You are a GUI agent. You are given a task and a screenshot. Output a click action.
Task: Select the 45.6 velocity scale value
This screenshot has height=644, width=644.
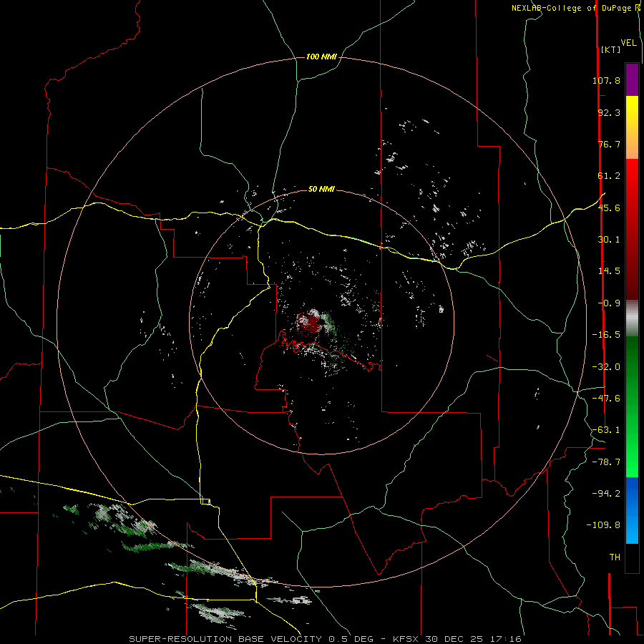[x=609, y=208]
